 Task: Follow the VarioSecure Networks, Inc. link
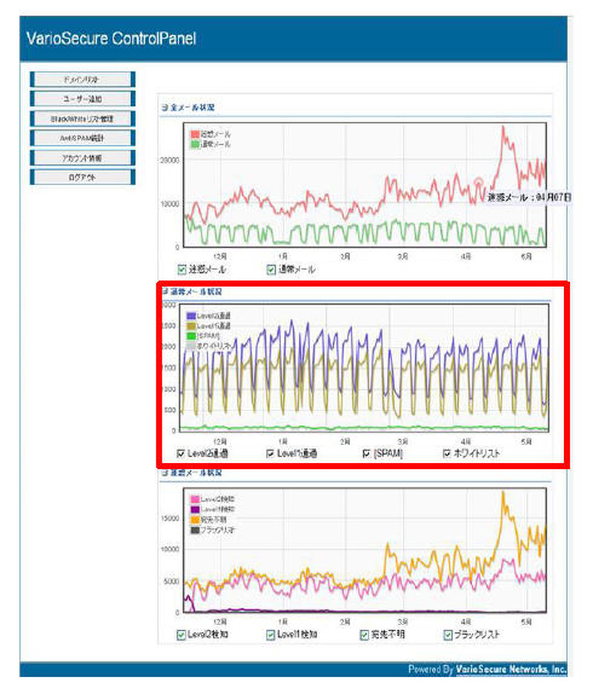tap(511, 670)
